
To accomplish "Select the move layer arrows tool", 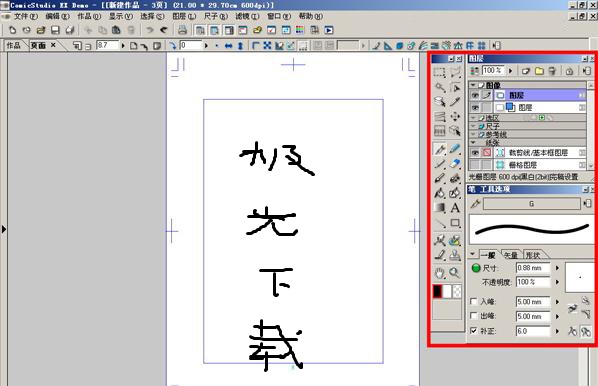I will 455,116.
